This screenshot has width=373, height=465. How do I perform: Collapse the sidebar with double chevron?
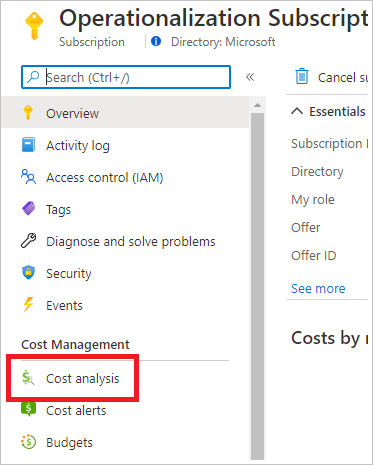tap(250, 77)
